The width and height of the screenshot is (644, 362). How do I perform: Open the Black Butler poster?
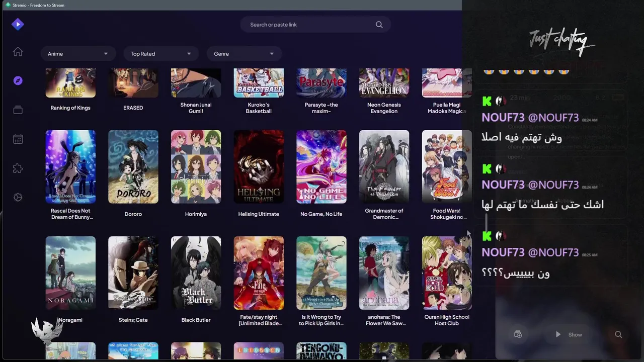[x=196, y=273]
